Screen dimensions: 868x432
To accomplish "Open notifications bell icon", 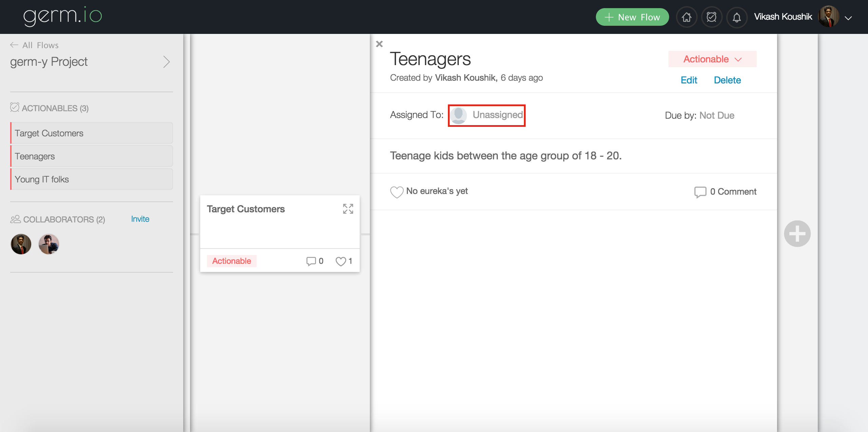I will (x=736, y=17).
